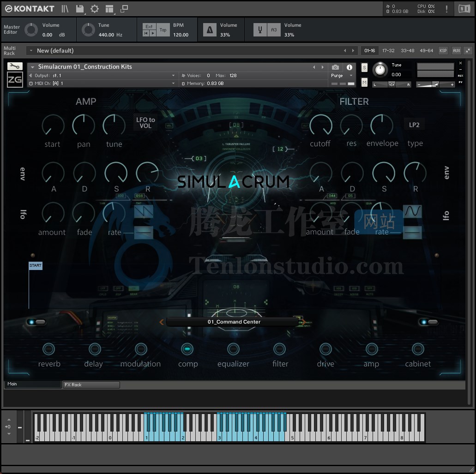Click the ZG instrument logo
This screenshot has width=476, height=474.
pos(15,79)
